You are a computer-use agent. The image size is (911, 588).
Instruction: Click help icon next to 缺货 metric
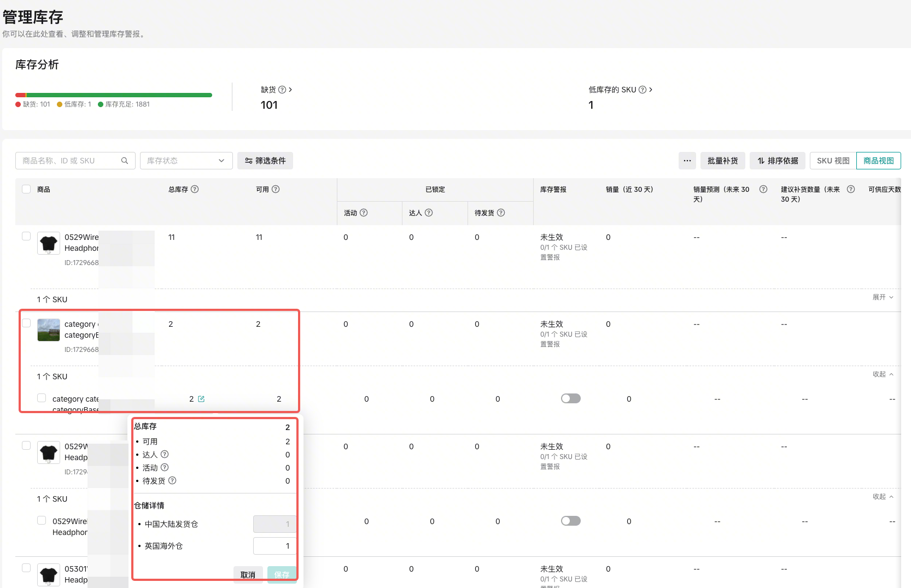click(x=282, y=90)
